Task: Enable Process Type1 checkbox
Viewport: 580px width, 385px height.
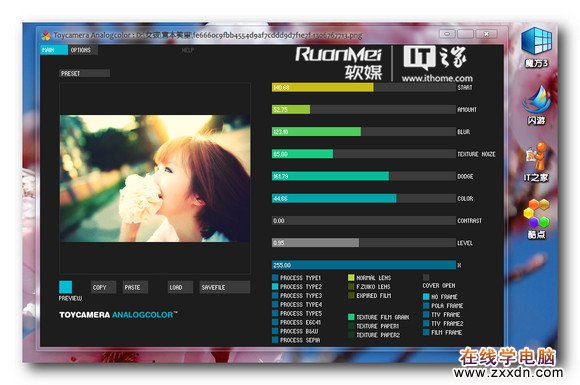Action: point(275,278)
